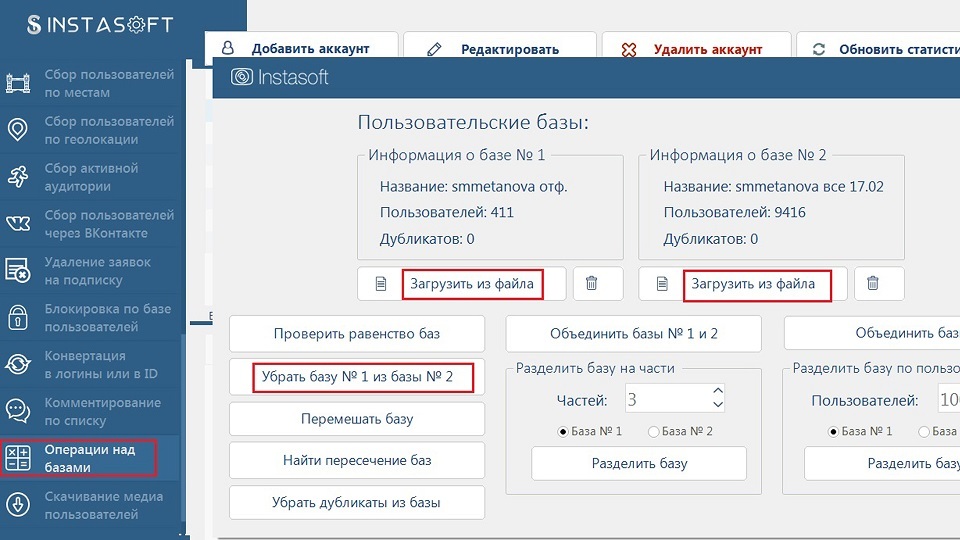This screenshot has height=540, width=960.
Task: Click the download arrow media icon
Action: tap(18, 505)
